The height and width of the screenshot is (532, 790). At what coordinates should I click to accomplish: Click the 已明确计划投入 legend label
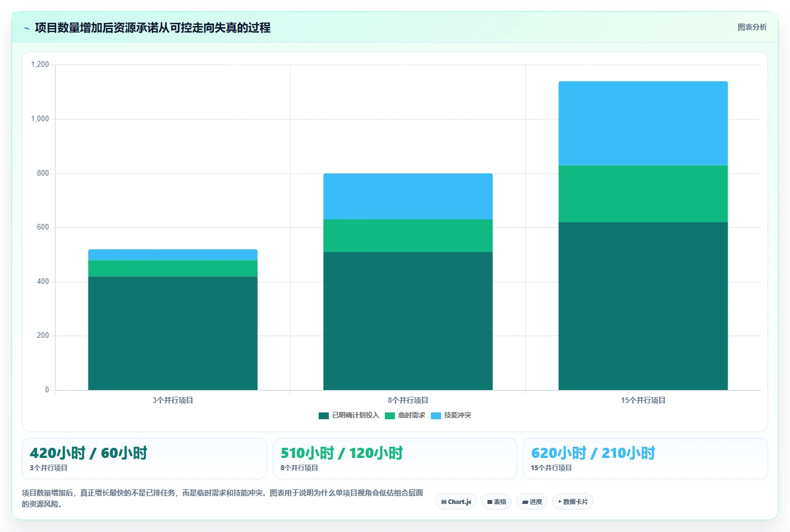[x=356, y=415]
